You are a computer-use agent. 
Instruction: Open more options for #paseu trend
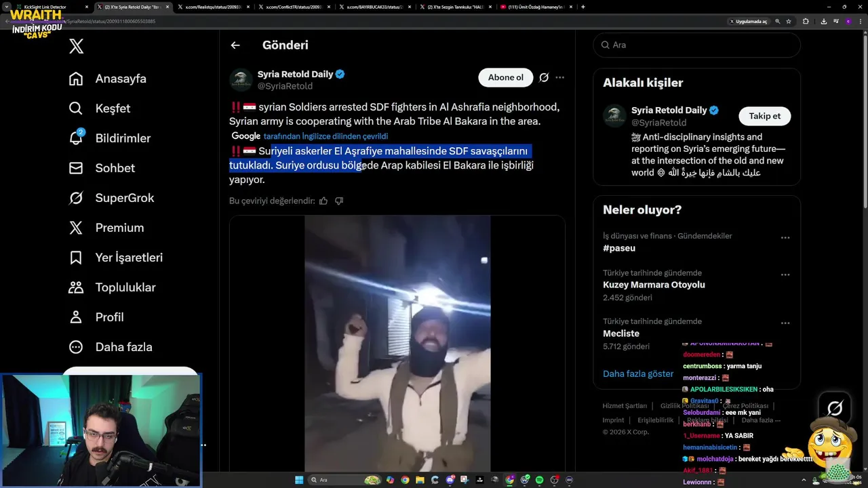(x=785, y=238)
